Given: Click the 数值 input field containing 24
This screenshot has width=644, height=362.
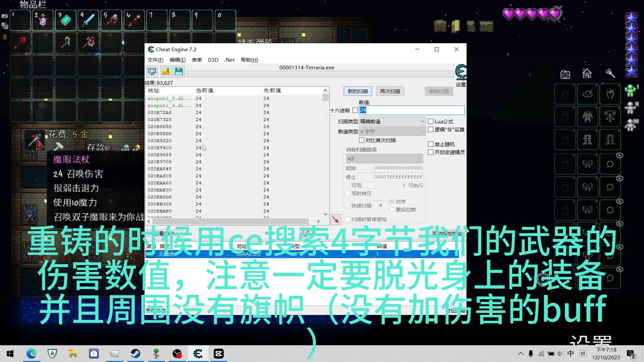Looking at the screenshot, I should (x=412, y=110).
